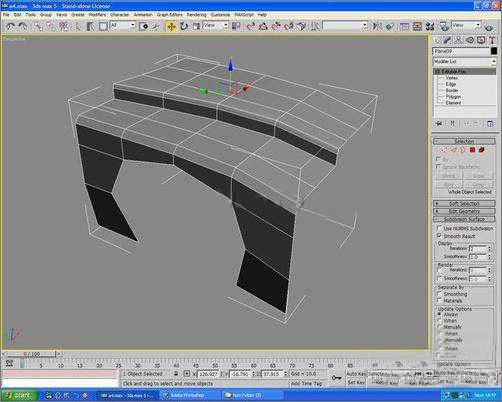Toggle Separate By Smoothing checkbox
The height and width of the screenshot is (402, 502).
tap(439, 294)
